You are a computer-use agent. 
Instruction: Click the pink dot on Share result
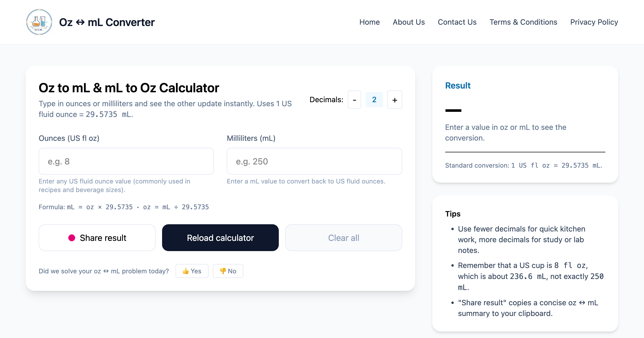[72, 238]
